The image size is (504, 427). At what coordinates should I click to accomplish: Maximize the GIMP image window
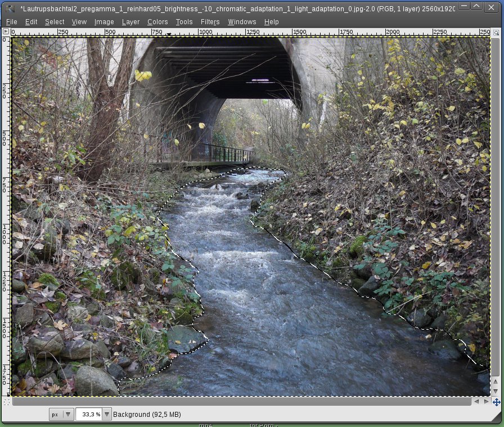[x=476, y=7]
